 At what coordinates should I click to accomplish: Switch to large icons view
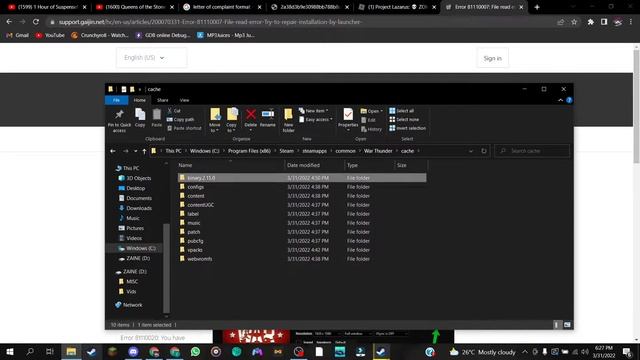pos(567,325)
